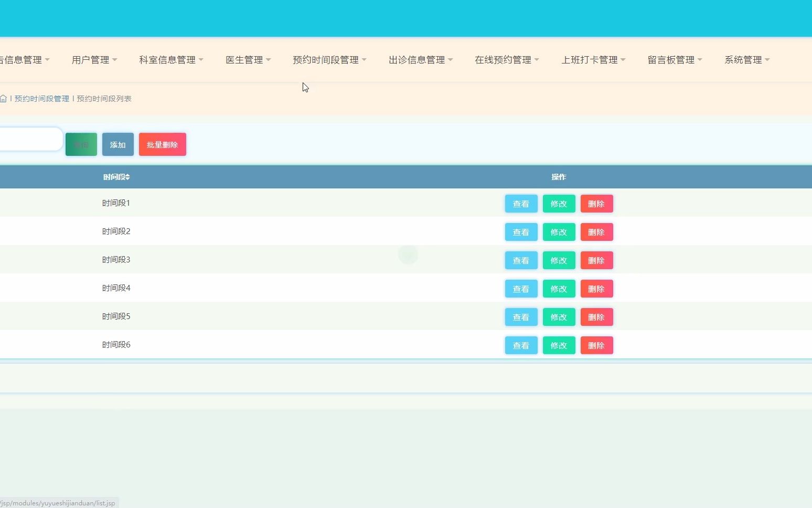Image resolution: width=812 pixels, height=508 pixels.
Task: Edit 时间段1 with 修改 button
Action: tap(559, 204)
